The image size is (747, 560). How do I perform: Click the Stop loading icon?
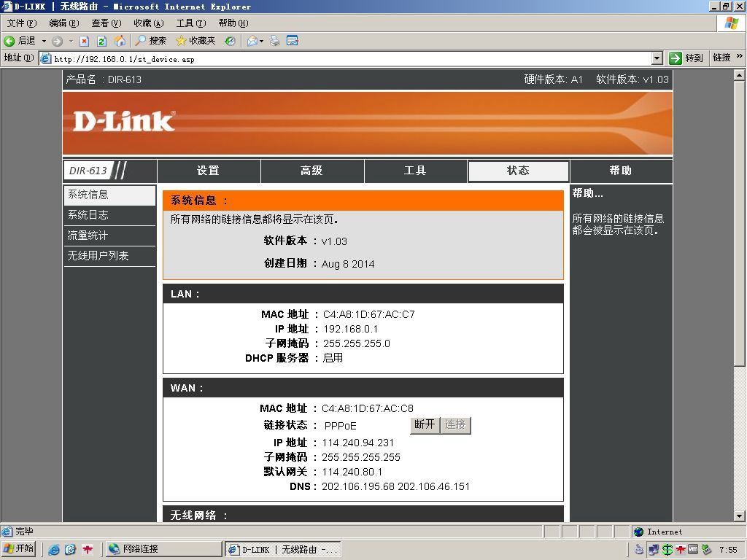[85, 41]
